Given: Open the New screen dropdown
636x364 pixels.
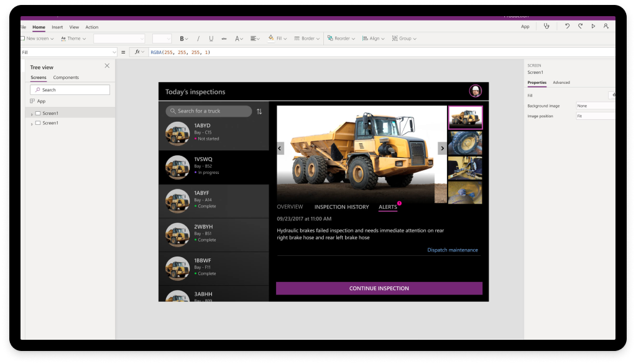Looking at the screenshot, I should pos(37,39).
